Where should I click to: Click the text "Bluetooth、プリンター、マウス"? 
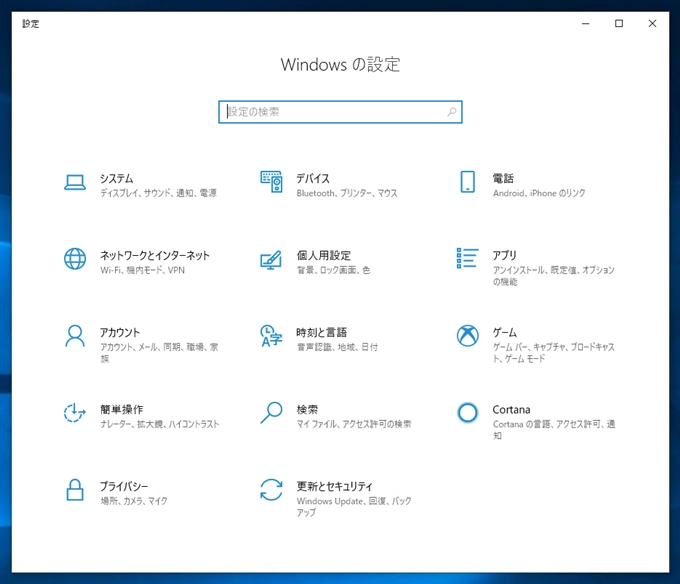click(x=347, y=193)
